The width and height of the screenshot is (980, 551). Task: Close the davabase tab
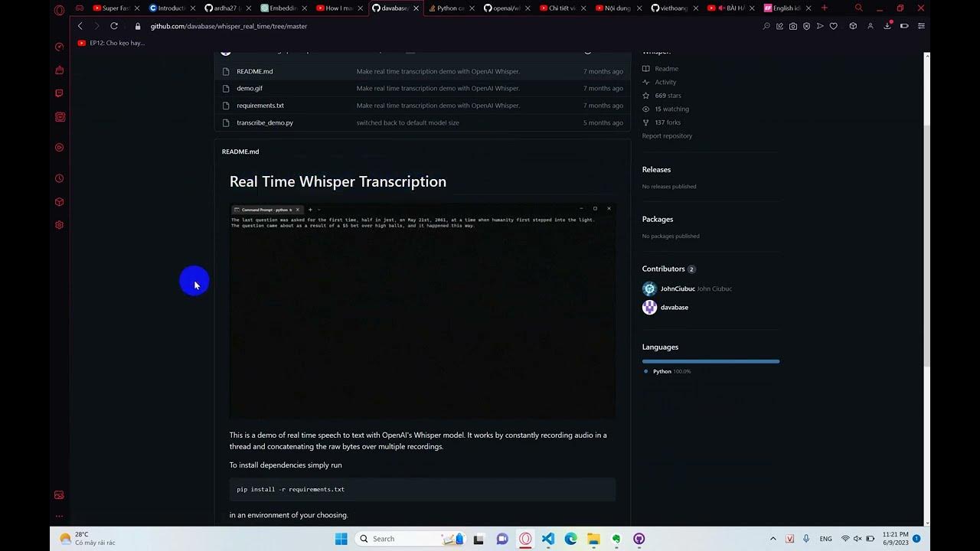[x=416, y=8]
